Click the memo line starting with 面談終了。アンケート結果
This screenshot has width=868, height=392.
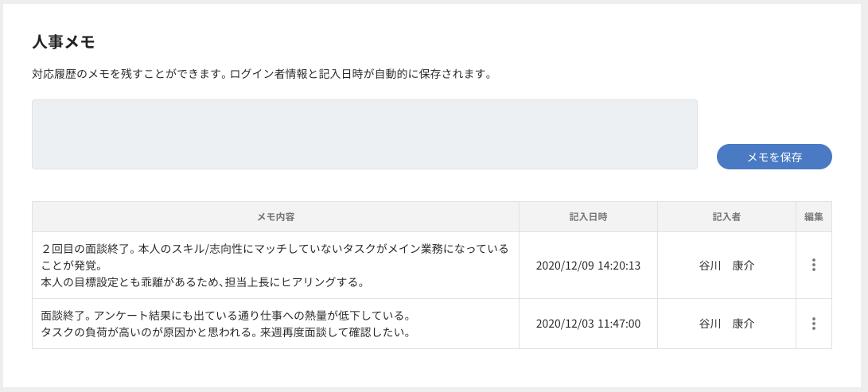click(x=225, y=315)
